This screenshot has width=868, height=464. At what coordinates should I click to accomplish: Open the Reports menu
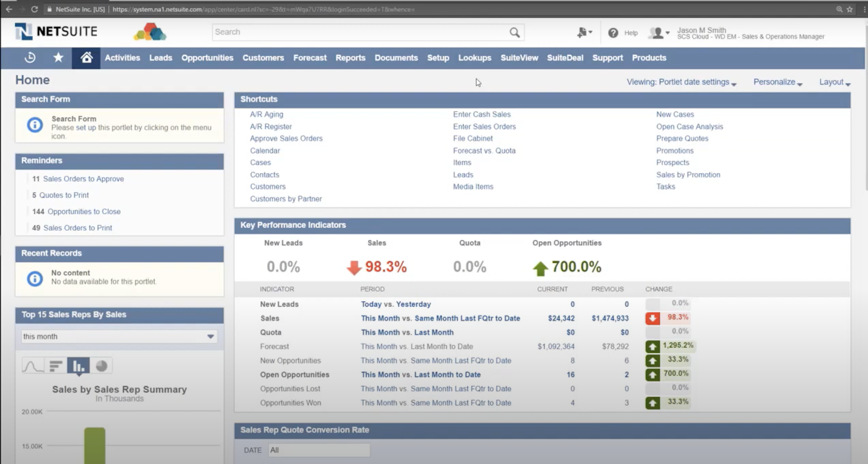(x=350, y=58)
